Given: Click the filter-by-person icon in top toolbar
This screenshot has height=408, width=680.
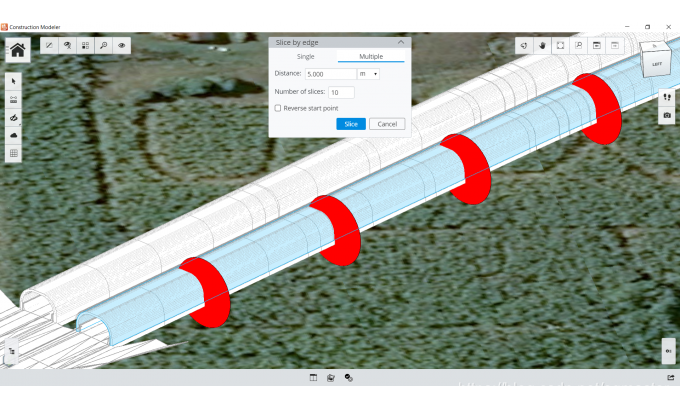Looking at the screenshot, I should (x=67, y=45).
